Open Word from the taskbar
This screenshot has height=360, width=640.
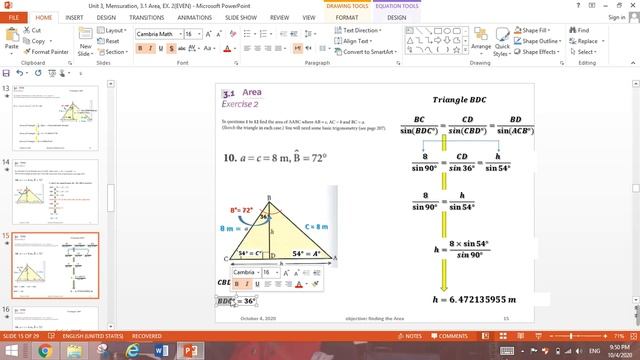[x=161, y=351]
